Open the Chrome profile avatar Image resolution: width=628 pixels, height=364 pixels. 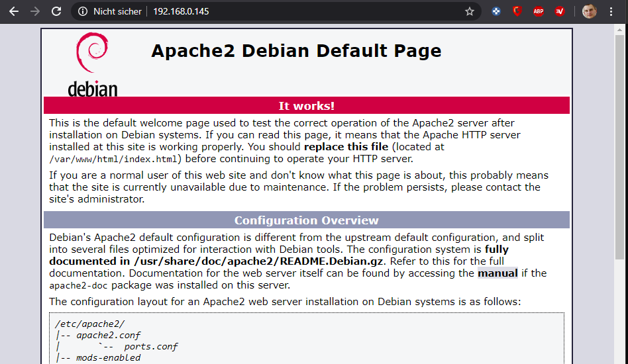coord(589,11)
